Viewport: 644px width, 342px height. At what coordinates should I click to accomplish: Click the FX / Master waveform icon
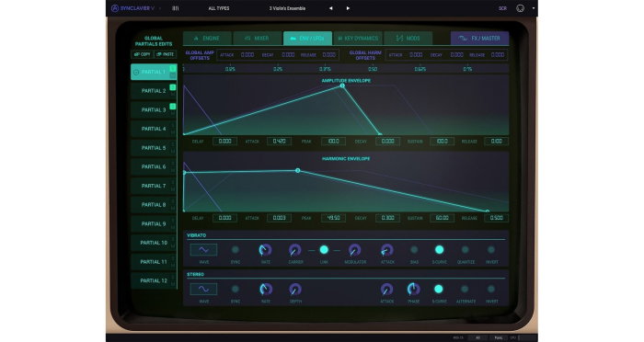coord(463,39)
